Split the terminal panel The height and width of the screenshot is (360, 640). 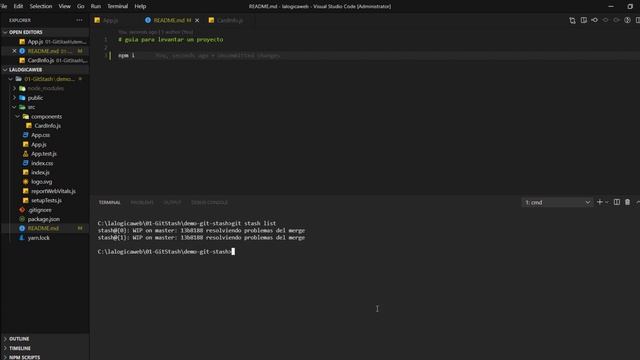pyautogui.click(x=617, y=202)
